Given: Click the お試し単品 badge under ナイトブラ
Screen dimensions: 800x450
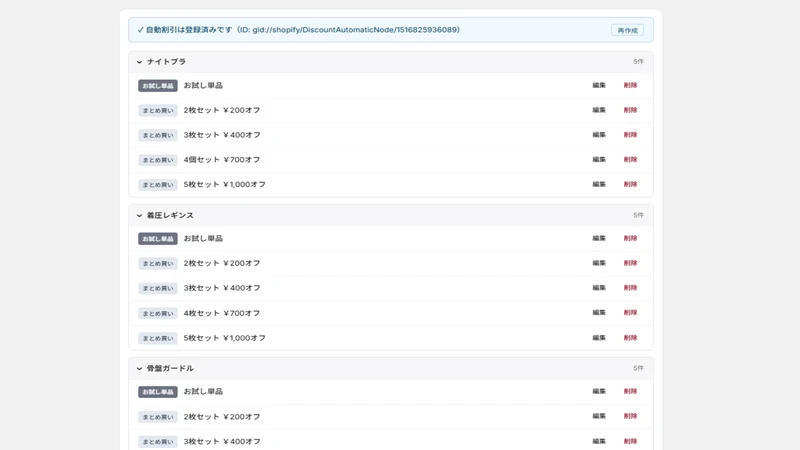Looking at the screenshot, I should (x=158, y=86).
